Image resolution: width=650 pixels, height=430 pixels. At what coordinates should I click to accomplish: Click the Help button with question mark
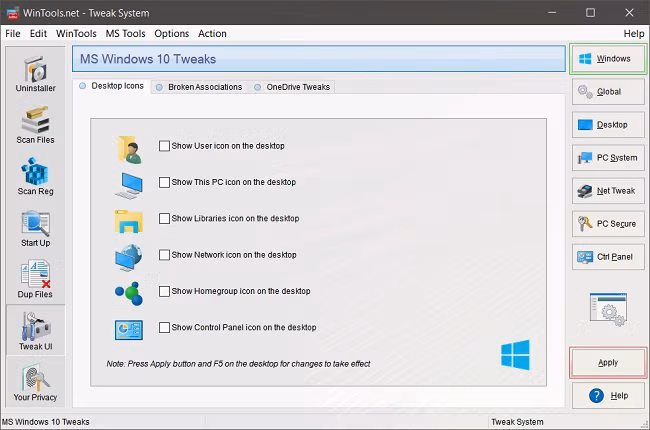click(x=608, y=396)
